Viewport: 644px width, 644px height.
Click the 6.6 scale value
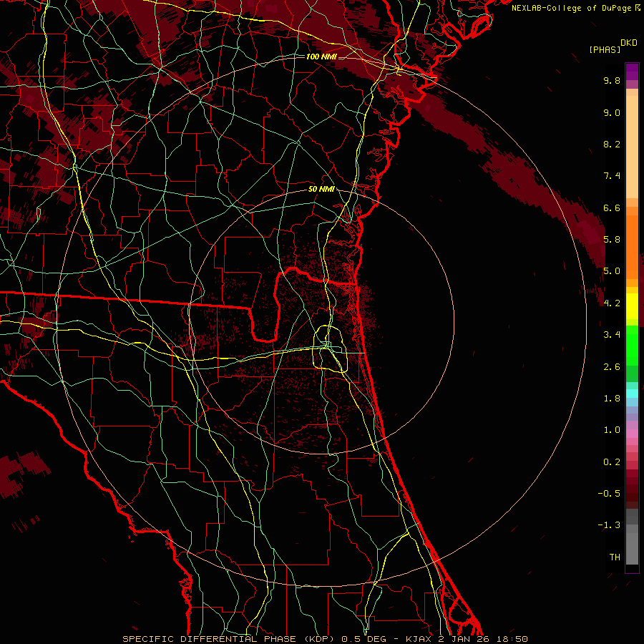click(612, 208)
